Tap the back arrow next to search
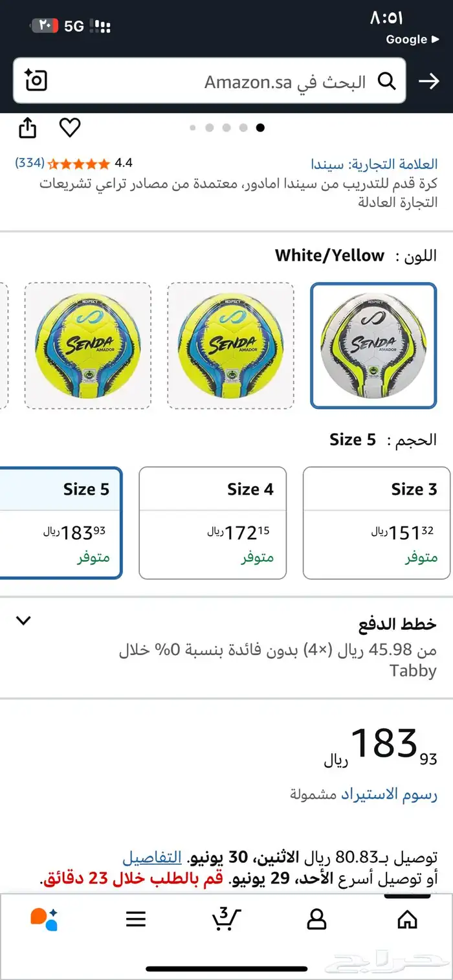Viewport: 453px width, 980px height. [x=429, y=82]
